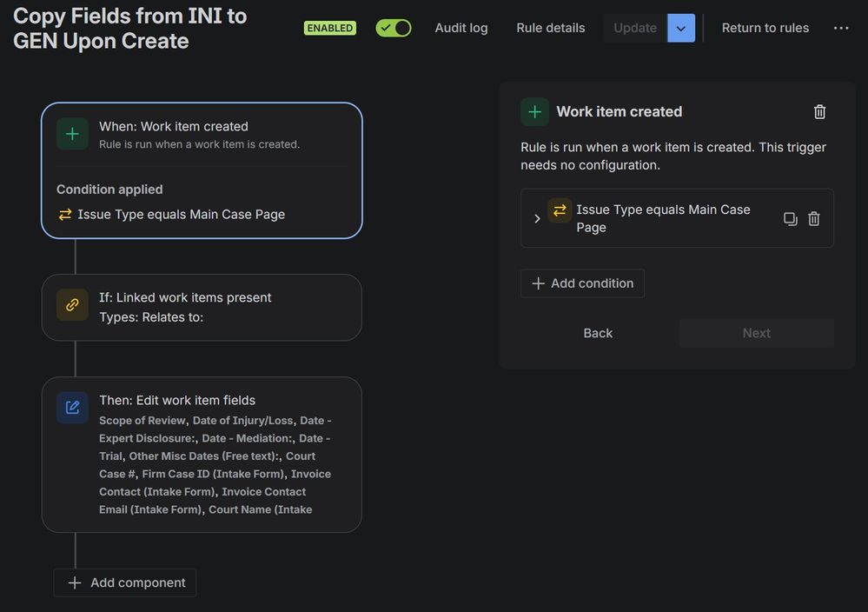
Task: Open the Update dropdown arrow
Action: tap(681, 28)
